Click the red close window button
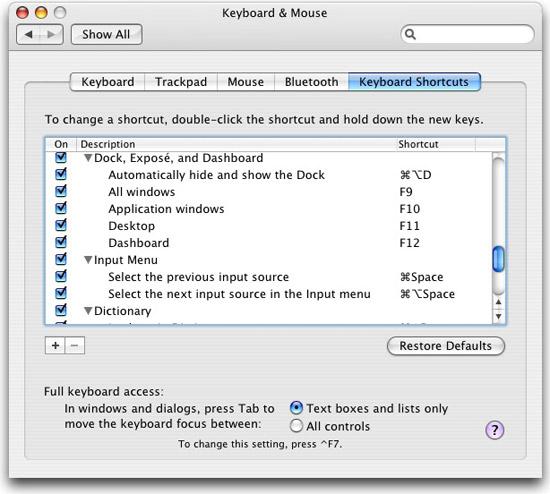Viewport: 550px width, 494px height. point(22,13)
